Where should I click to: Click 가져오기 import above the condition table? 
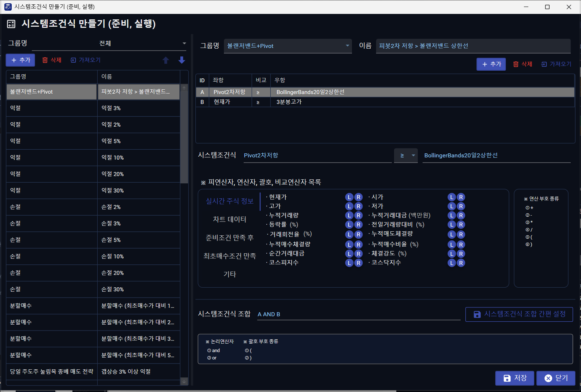click(556, 64)
